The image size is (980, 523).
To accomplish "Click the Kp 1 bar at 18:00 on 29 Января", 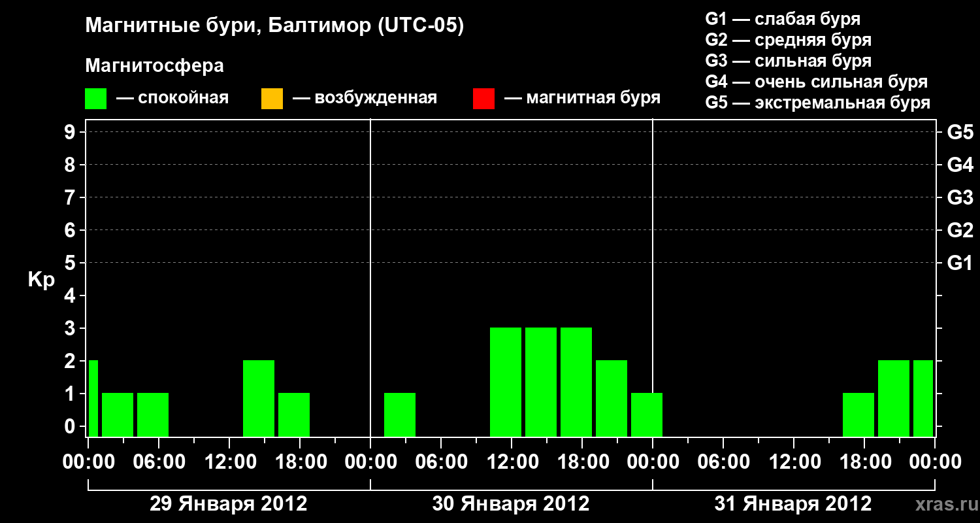I will (x=294, y=414).
